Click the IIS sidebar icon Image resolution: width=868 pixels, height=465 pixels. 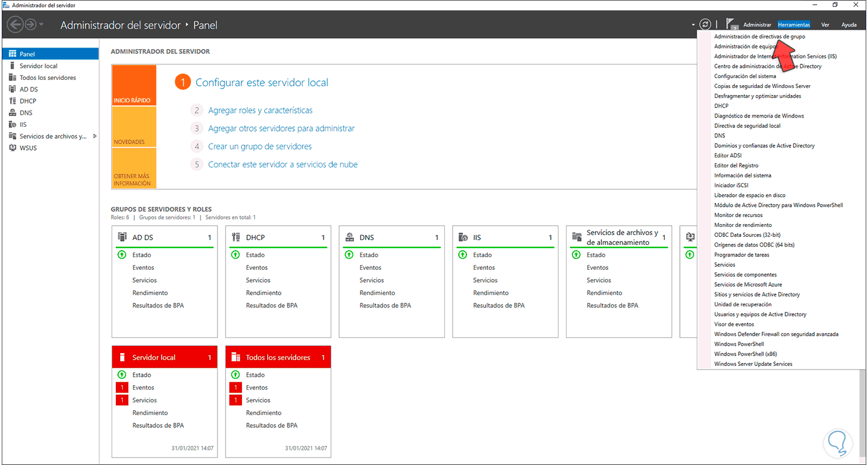point(13,125)
